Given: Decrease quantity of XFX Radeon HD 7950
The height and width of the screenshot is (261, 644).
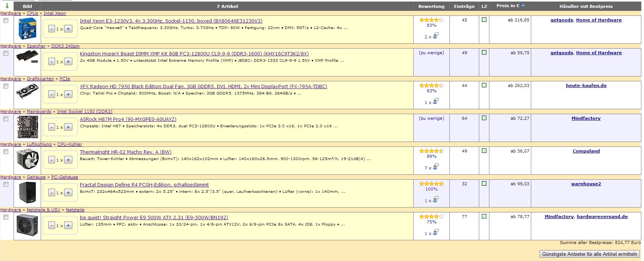Looking at the screenshot, I should click(52, 95).
